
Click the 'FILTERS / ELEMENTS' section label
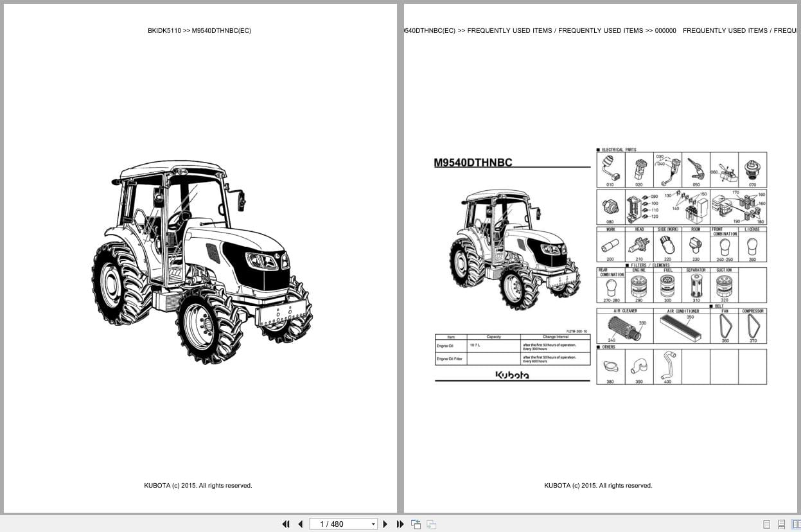(x=649, y=265)
